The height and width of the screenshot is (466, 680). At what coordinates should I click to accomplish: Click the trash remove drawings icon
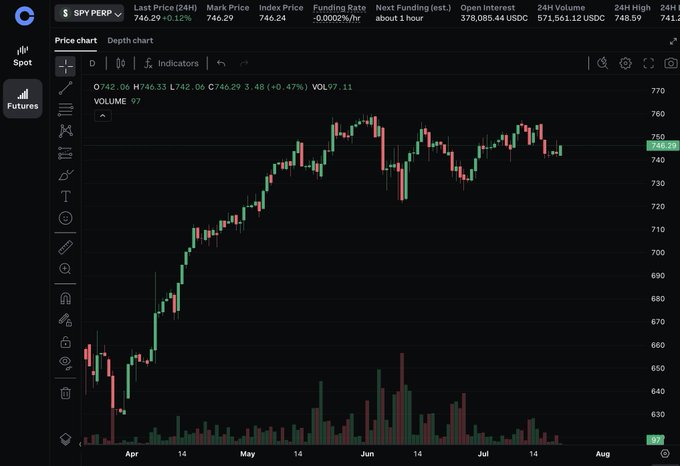[65, 393]
